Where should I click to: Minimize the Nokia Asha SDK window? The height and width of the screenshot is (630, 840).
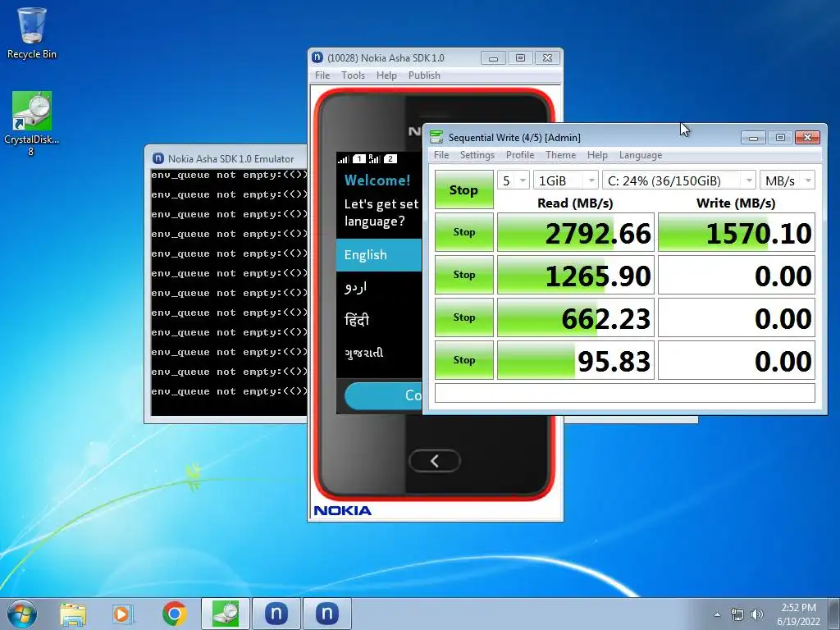point(493,58)
